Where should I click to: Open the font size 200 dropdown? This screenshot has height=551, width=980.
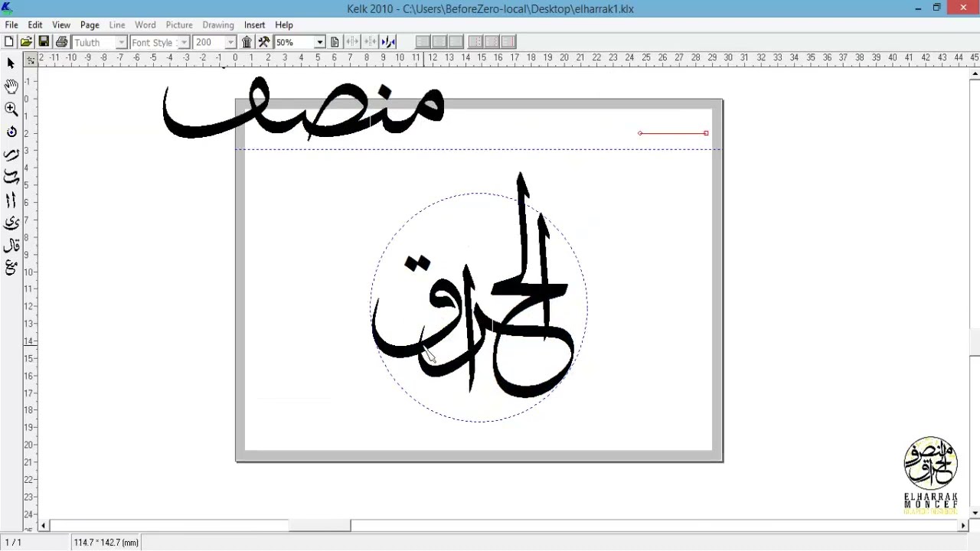coord(230,42)
